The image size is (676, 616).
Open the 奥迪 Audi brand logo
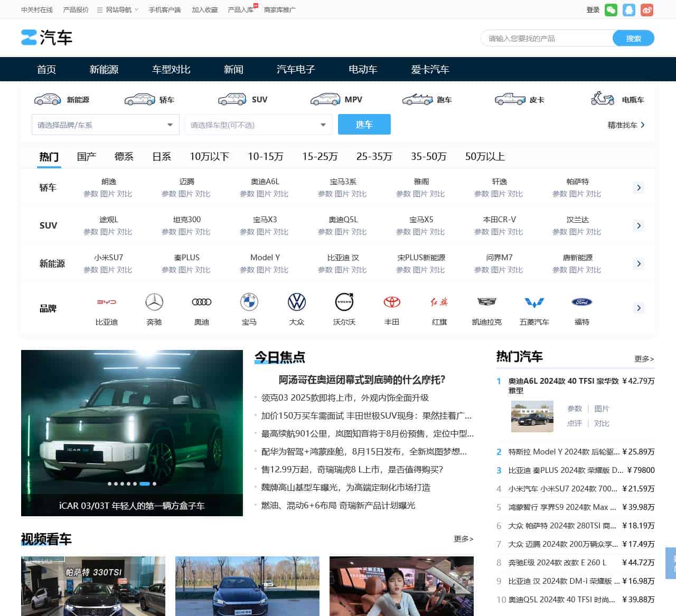[202, 302]
